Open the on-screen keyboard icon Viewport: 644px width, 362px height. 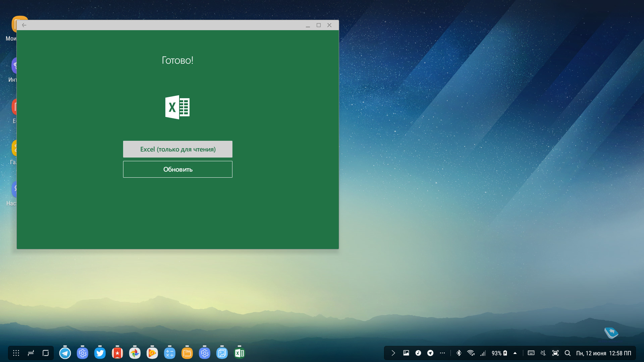coord(531,353)
